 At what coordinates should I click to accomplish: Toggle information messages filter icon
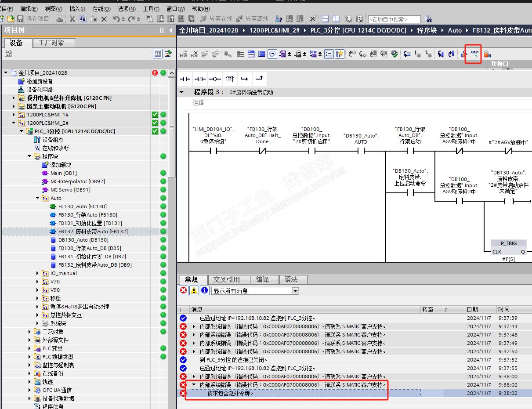point(205,290)
